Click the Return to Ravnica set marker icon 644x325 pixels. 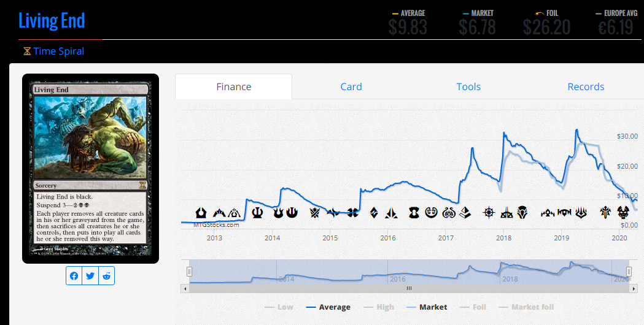[x=201, y=213]
